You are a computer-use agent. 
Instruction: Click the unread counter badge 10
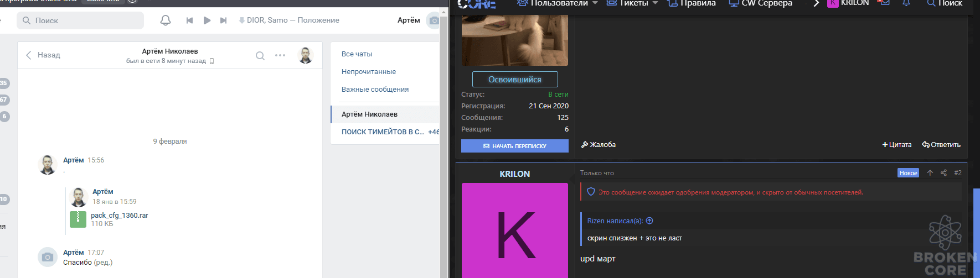3,200
